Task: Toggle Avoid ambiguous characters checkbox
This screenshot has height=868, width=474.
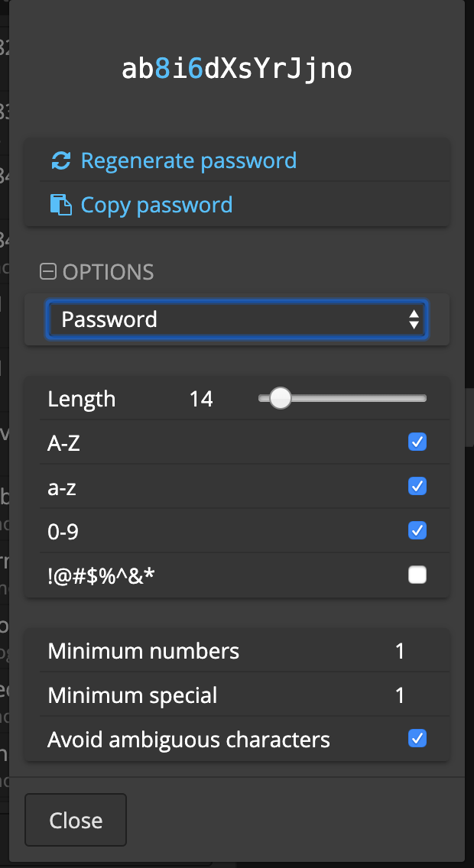Action: tap(417, 738)
